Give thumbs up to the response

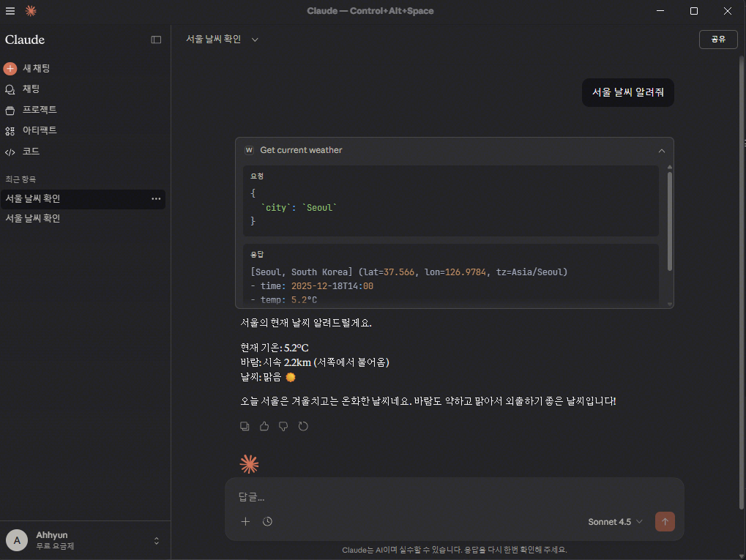click(264, 426)
